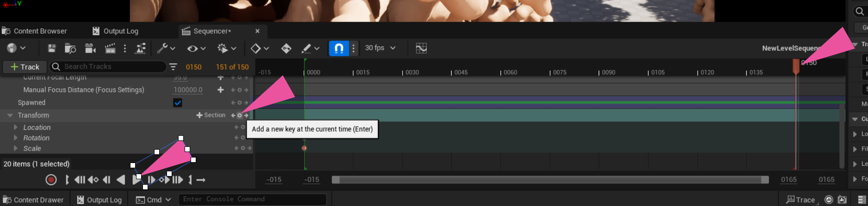Image resolution: width=868 pixels, height=206 pixels.
Task: Save the current sequence
Action: click(52, 48)
